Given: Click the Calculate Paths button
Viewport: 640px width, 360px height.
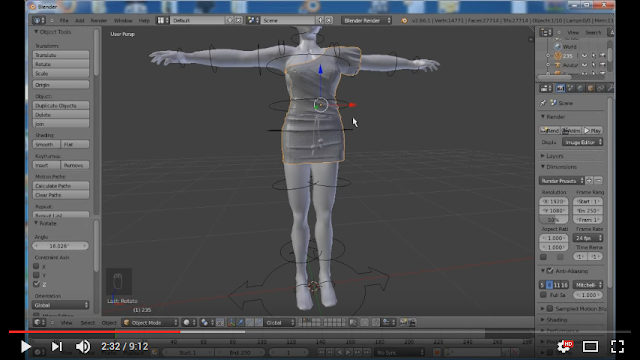Looking at the screenshot, I should [x=60, y=186].
